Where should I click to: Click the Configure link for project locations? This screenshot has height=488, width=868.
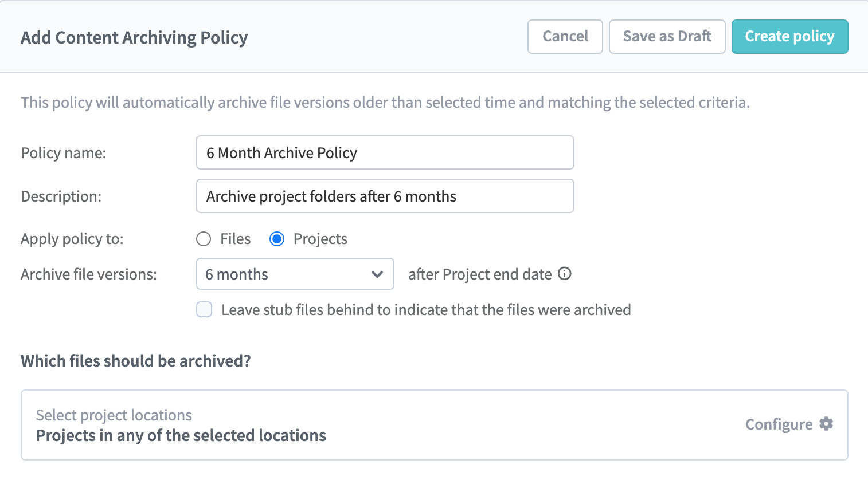[x=779, y=424]
